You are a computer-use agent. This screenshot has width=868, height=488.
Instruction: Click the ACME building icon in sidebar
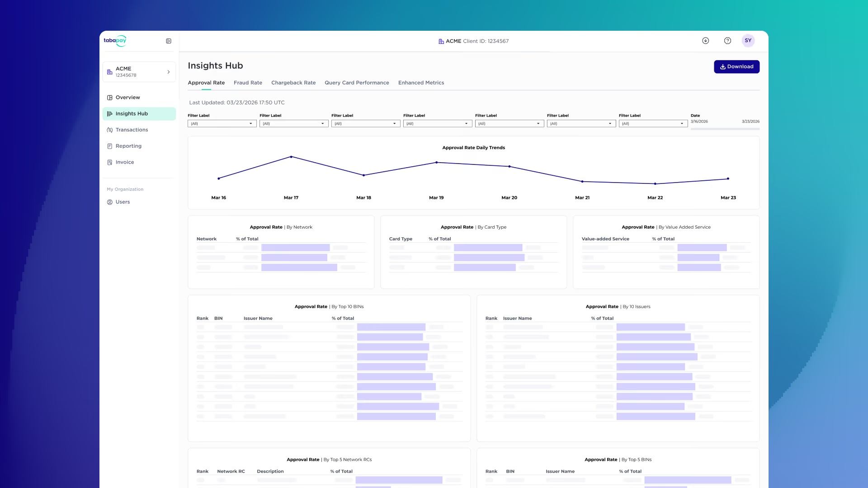click(x=109, y=72)
